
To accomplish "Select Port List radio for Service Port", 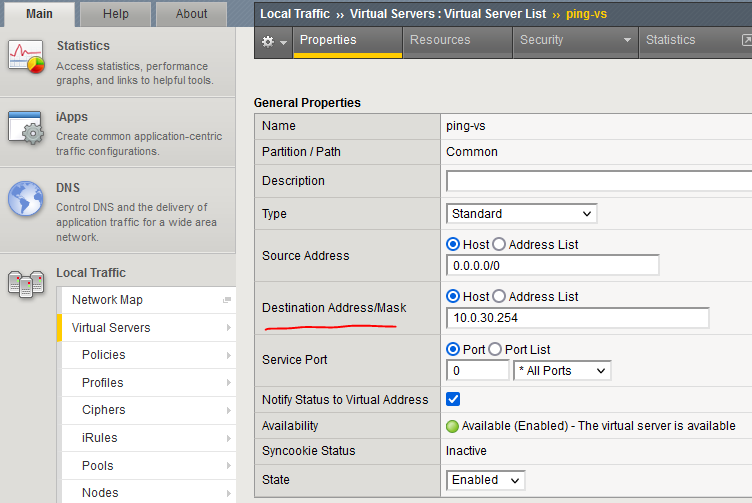I will (x=495, y=349).
